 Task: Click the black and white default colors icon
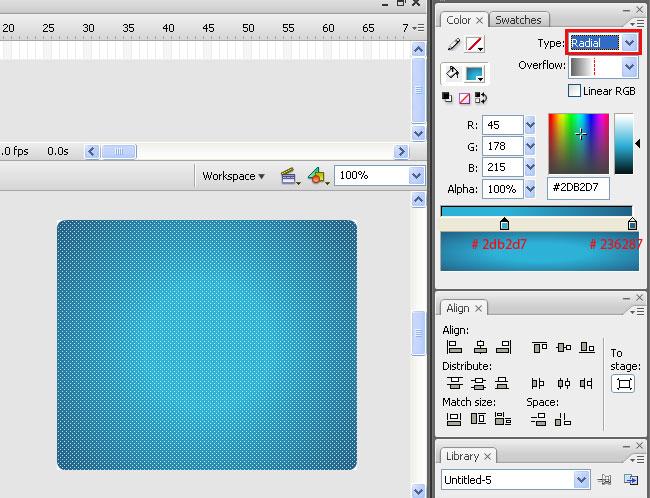(x=447, y=97)
